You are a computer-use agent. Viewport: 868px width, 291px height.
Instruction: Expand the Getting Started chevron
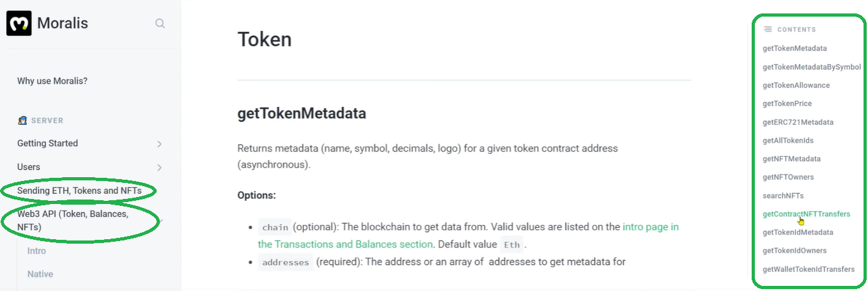coord(159,144)
